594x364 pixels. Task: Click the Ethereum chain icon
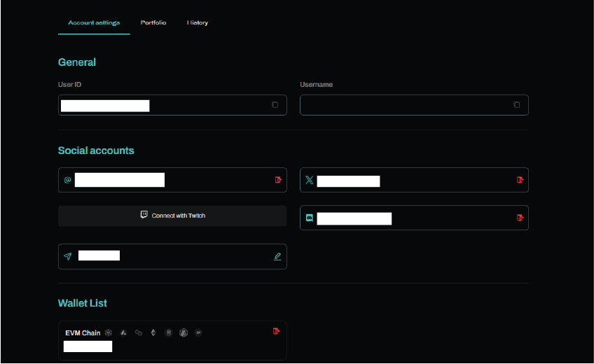pos(153,332)
